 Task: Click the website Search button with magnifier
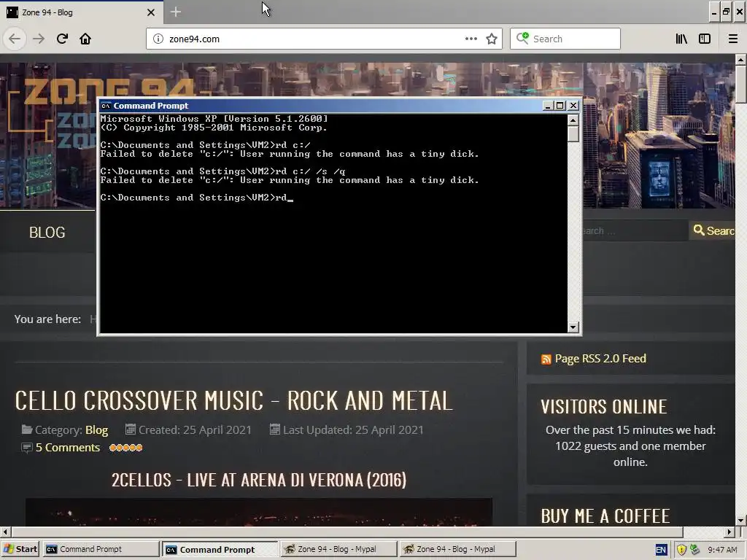[713, 230]
